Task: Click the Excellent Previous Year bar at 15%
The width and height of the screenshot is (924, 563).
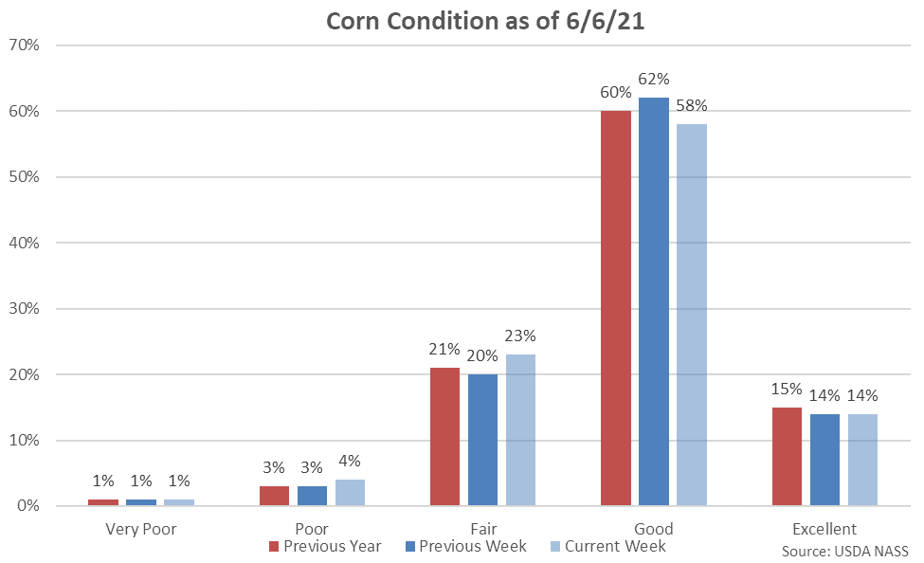Action: coord(788,456)
